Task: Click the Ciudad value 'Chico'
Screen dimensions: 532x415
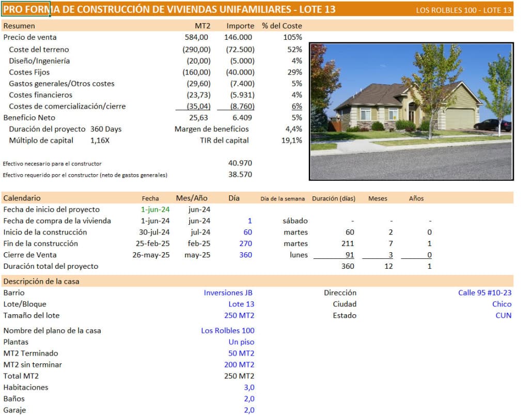Action: (x=502, y=304)
